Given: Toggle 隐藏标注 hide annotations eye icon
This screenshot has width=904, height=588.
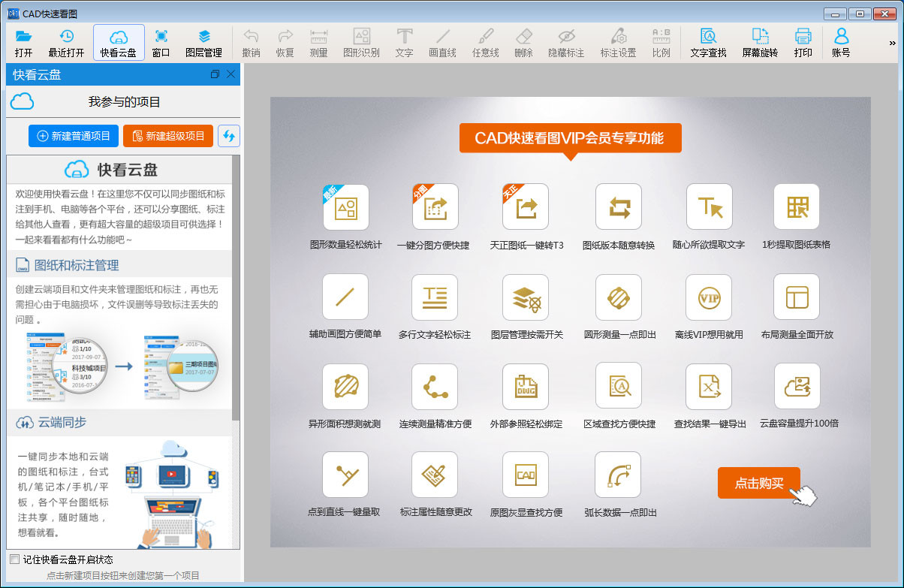Looking at the screenshot, I should [x=566, y=43].
